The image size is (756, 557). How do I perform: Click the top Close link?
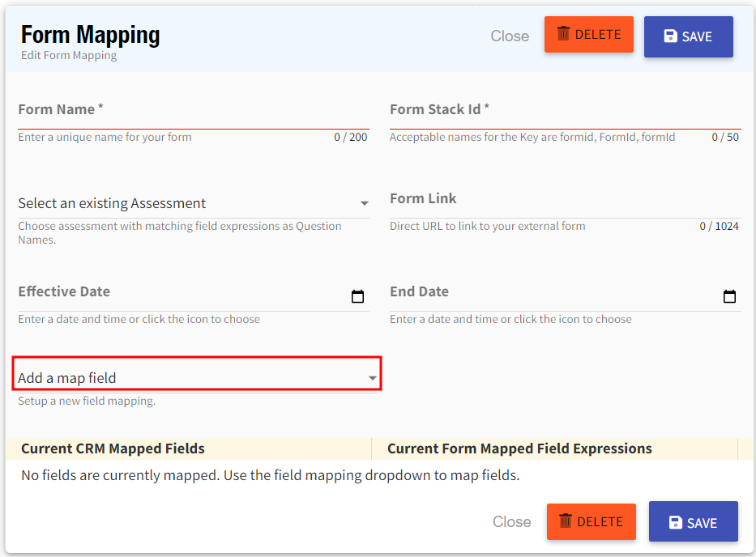point(510,36)
